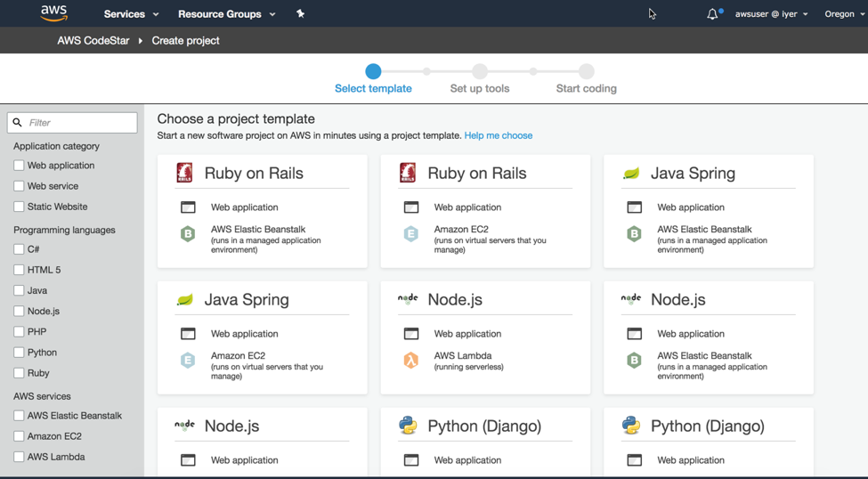Toggle the AWS Lambda service checkbox
This screenshot has height=479, width=868.
pyautogui.click(x=19, y=457)
